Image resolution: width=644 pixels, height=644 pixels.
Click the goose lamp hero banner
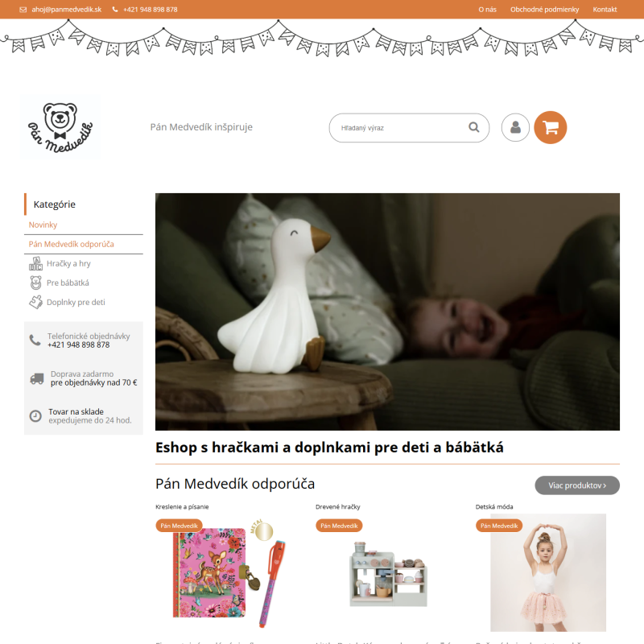(x=387, y=312)
